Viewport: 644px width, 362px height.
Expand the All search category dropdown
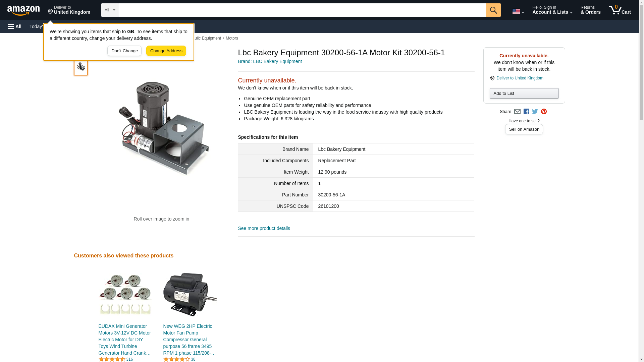coord(109,10)
